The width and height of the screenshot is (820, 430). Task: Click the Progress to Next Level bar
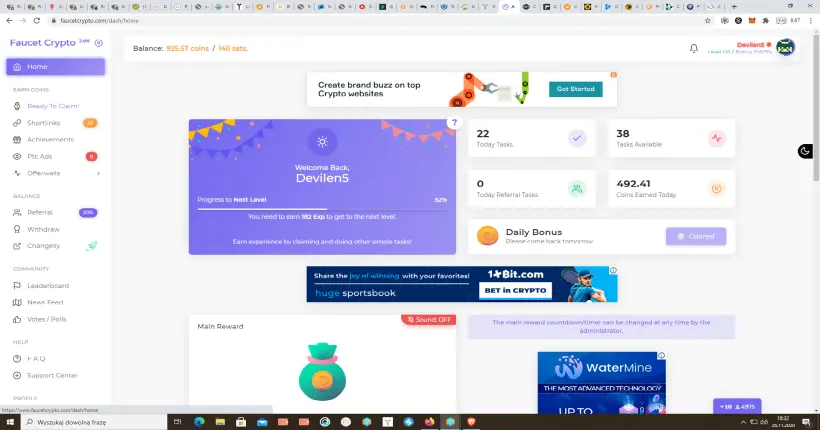tap(322, 209)
